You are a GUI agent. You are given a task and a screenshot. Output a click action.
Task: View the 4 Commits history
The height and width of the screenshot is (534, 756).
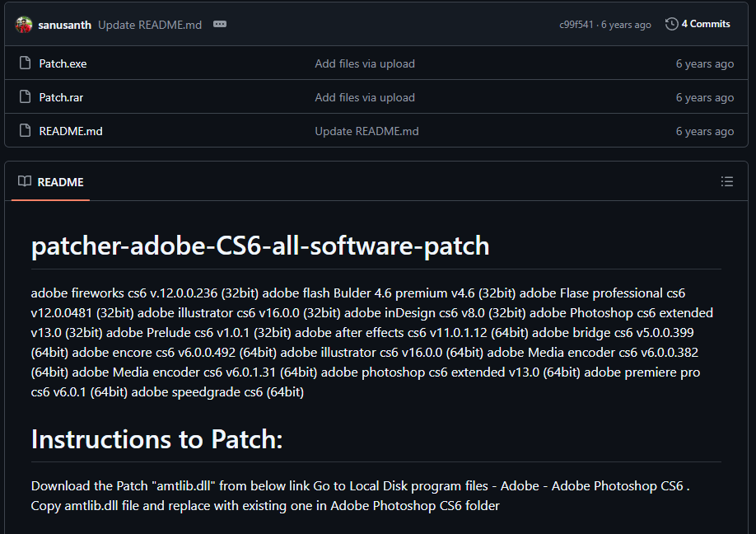click(x=706, y=24)
